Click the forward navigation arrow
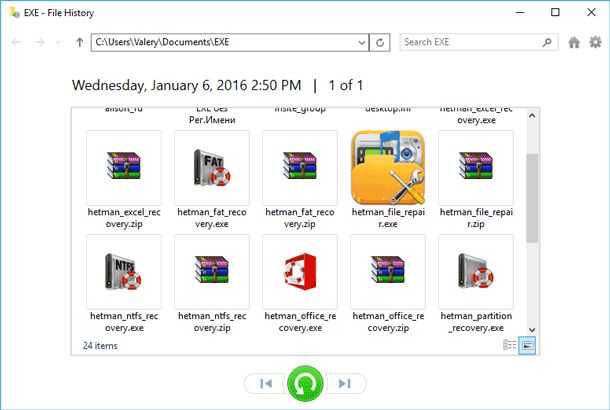610x410 pixels. point(39,42)
